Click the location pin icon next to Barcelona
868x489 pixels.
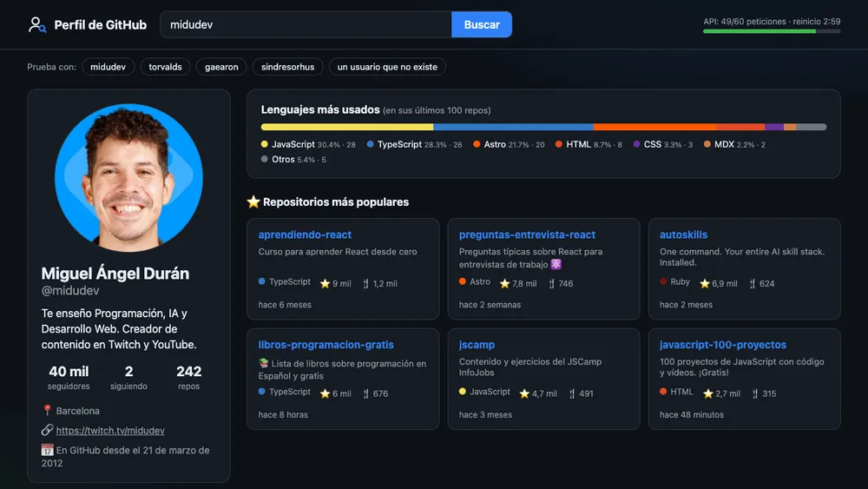tap(47, 410)
